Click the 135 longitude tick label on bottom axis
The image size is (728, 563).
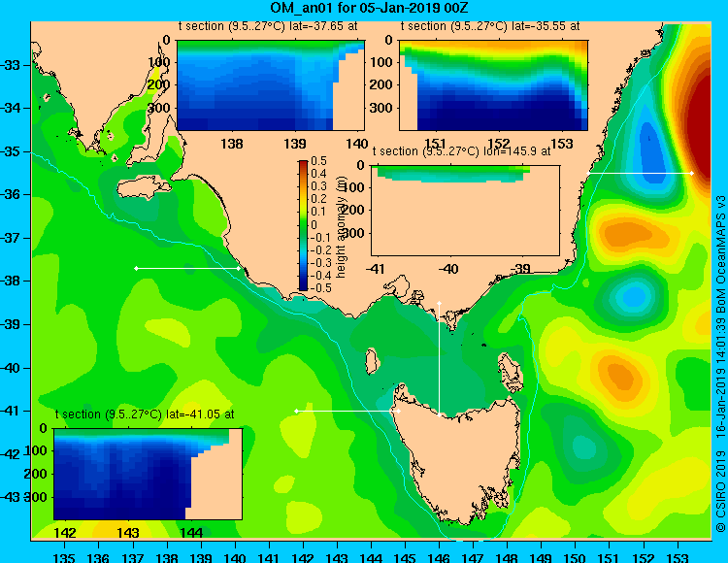click(64, 558)
